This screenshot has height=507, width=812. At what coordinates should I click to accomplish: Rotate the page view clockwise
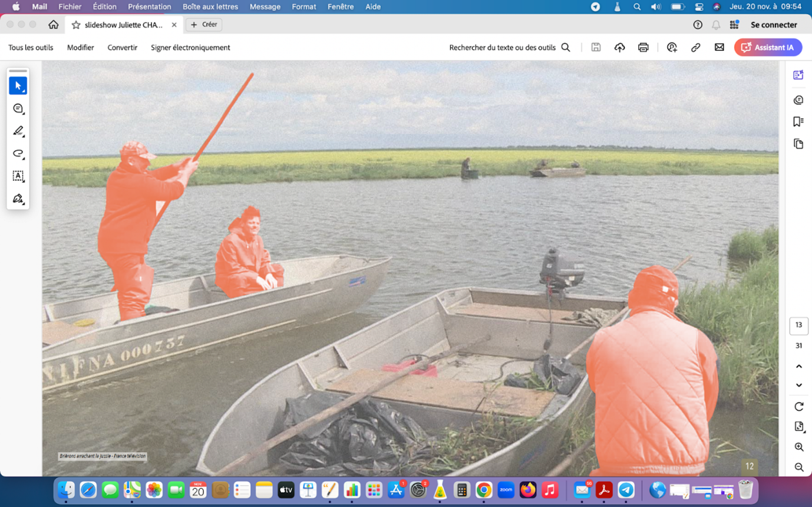click(798, 407)
